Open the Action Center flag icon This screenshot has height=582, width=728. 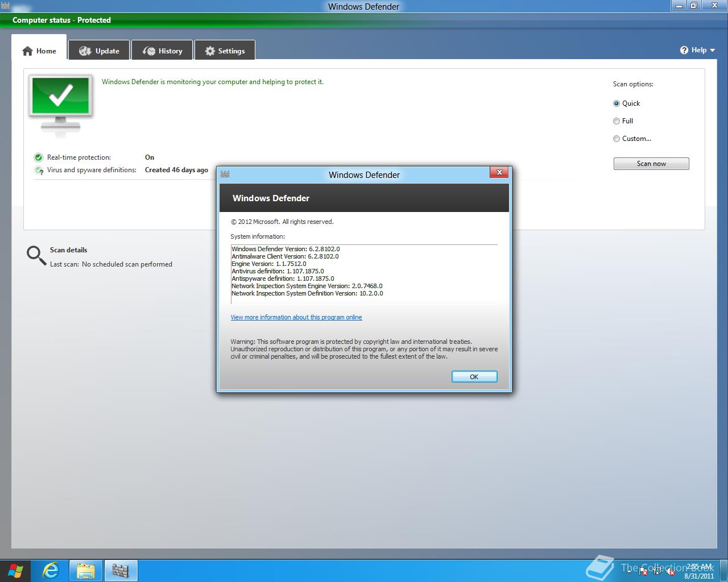[643, 571]
